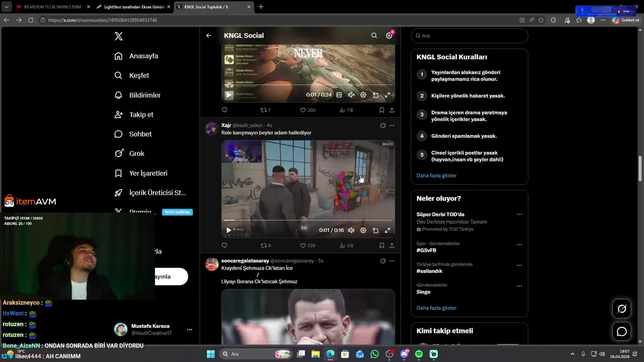Viewport: 644px width, 362px height.
Task: Toggle captions on top video
Action: pyautogui.click(x=339, y=95)
